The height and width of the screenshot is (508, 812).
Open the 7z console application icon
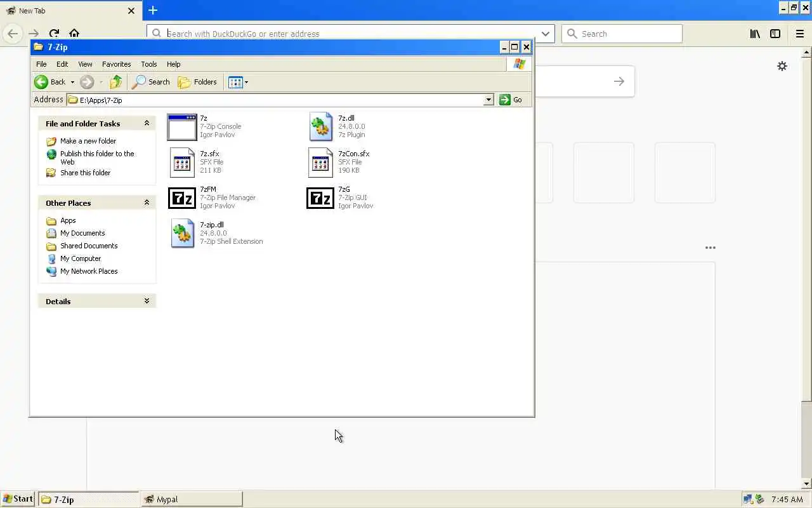click(x=182, y=127)
